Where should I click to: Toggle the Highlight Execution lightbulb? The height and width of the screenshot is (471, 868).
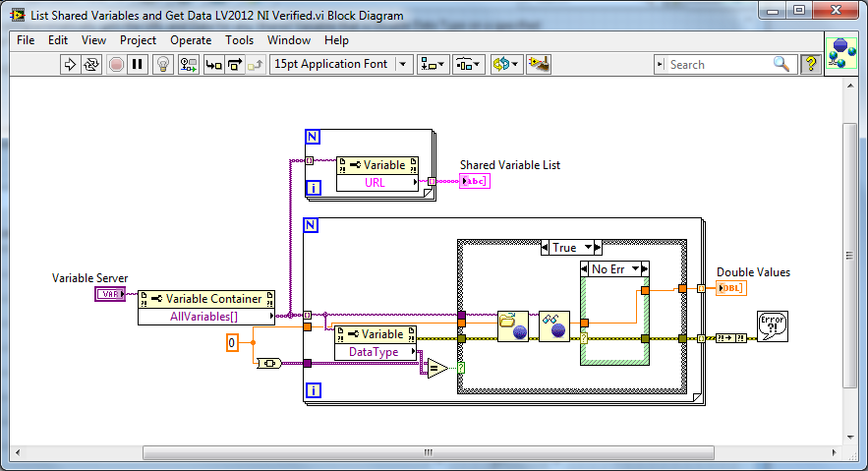[163, 64]
